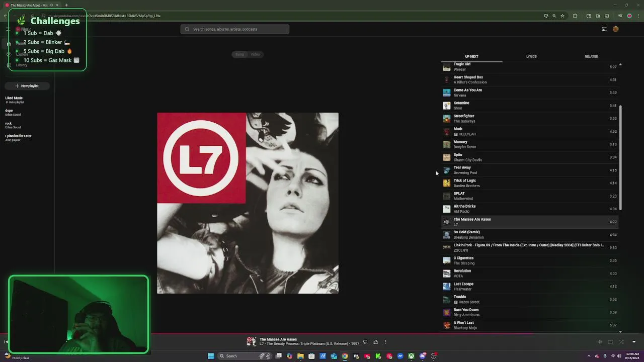Bookmark this page star icon
644x362 pixels.
coord(562,16)
